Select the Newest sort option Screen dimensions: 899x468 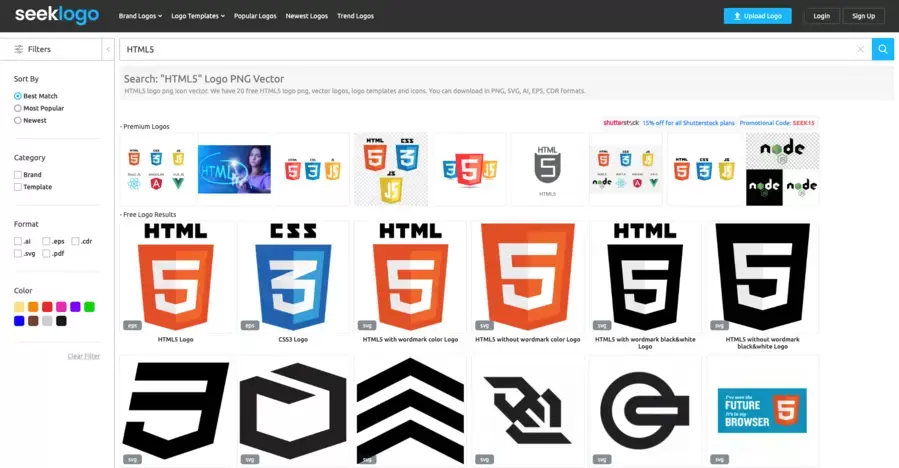click(x=18, y=120)
